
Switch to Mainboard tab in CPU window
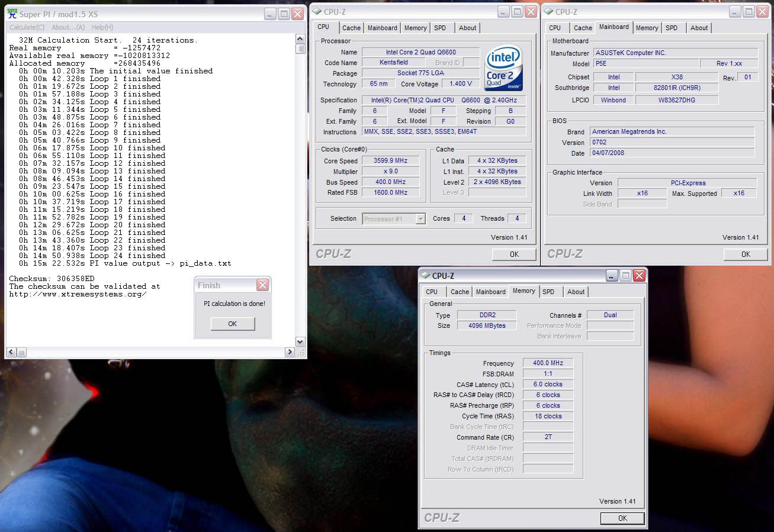tap(383, 28)
